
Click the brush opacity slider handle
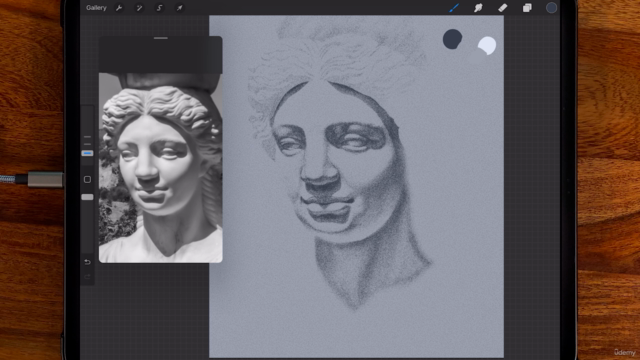tap(87, 197)
